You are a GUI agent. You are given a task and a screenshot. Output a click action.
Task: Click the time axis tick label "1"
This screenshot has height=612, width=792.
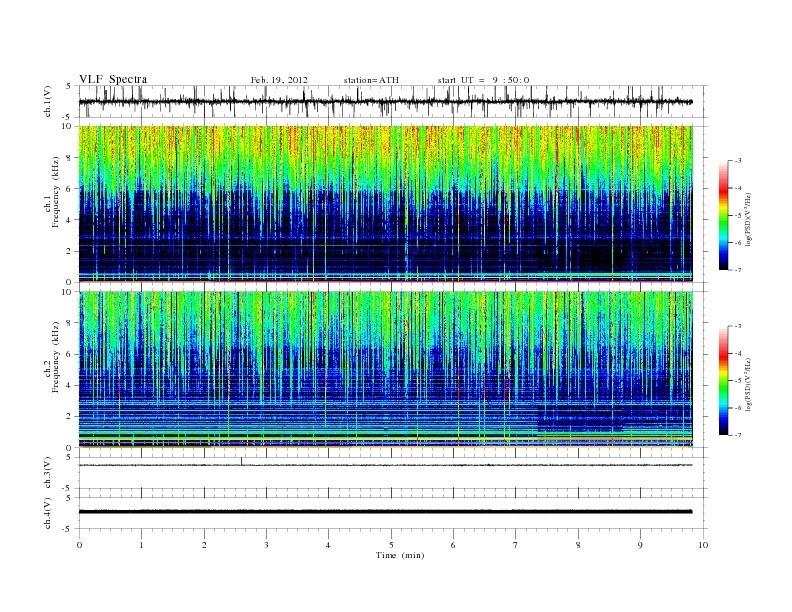click(141, 545)
